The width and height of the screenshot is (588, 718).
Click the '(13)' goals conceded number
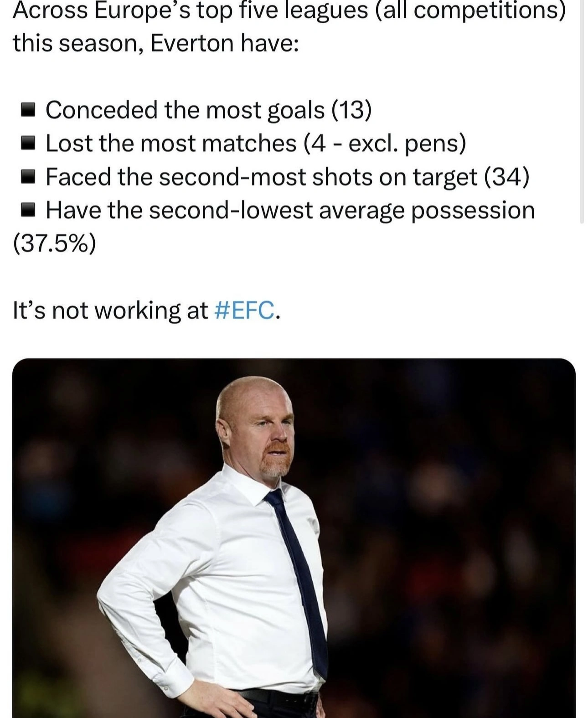click(352, 110)
